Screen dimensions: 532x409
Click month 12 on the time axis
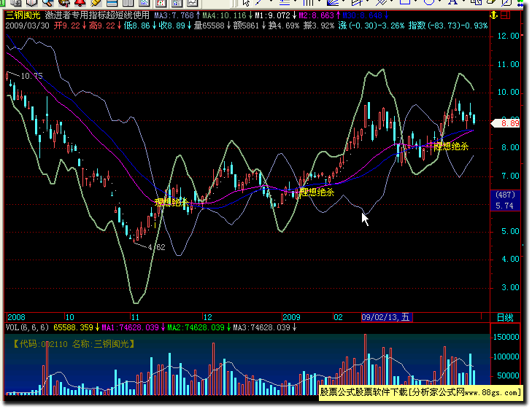click(207, 318)
